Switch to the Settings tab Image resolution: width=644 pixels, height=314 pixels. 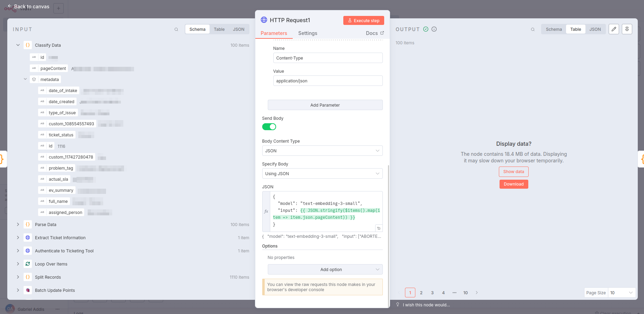coord(308,33)
